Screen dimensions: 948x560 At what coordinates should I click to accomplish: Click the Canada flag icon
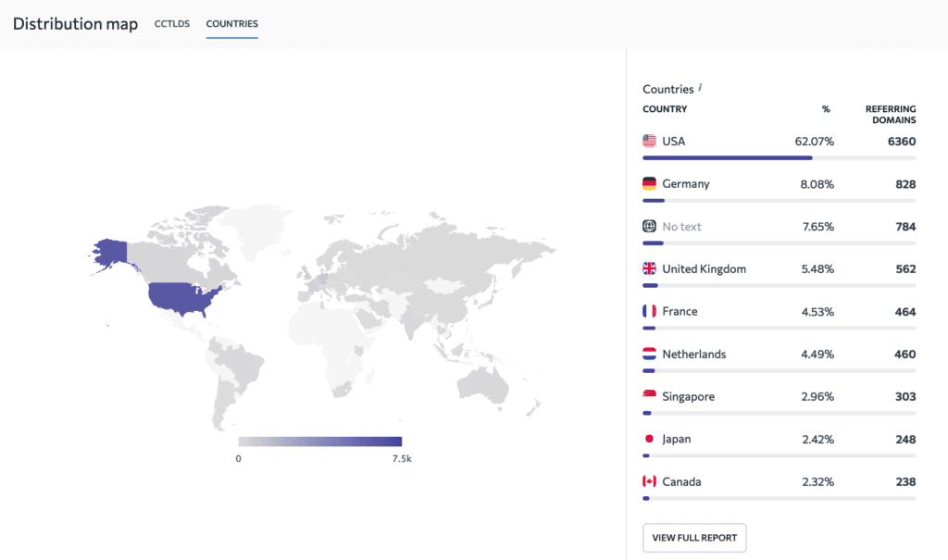[649, 480]
